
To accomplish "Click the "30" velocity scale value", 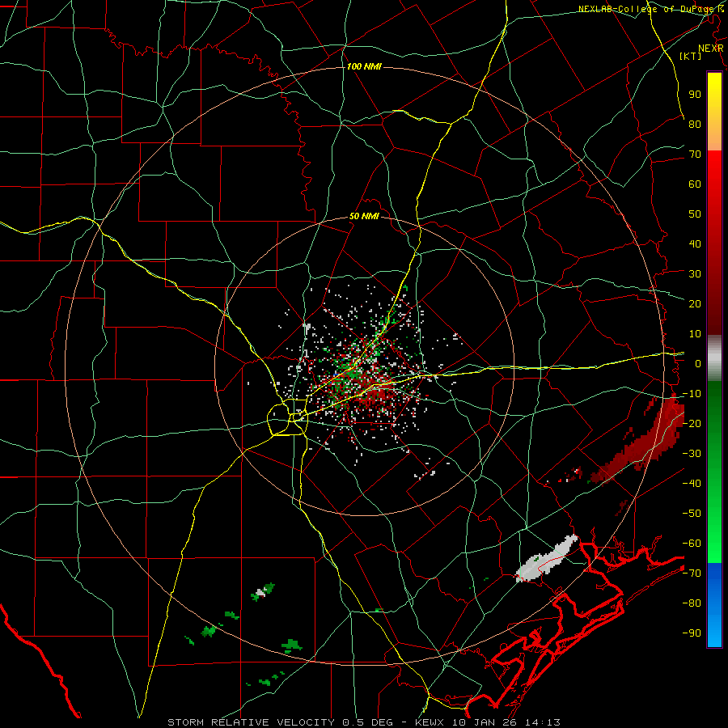I will tap(695, 274).
